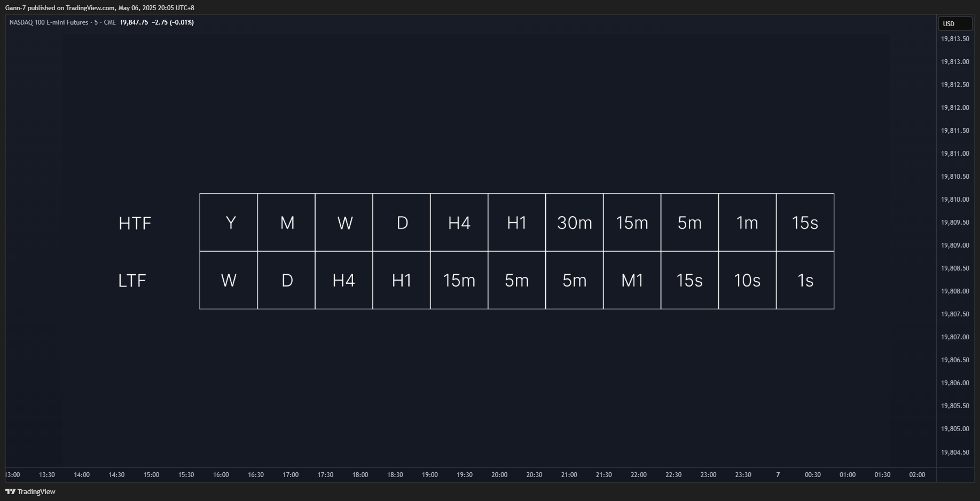This screenshot has width=980, height=501.
Task: Click the 20:00 marker on time axis
Action: pos(499,475)
